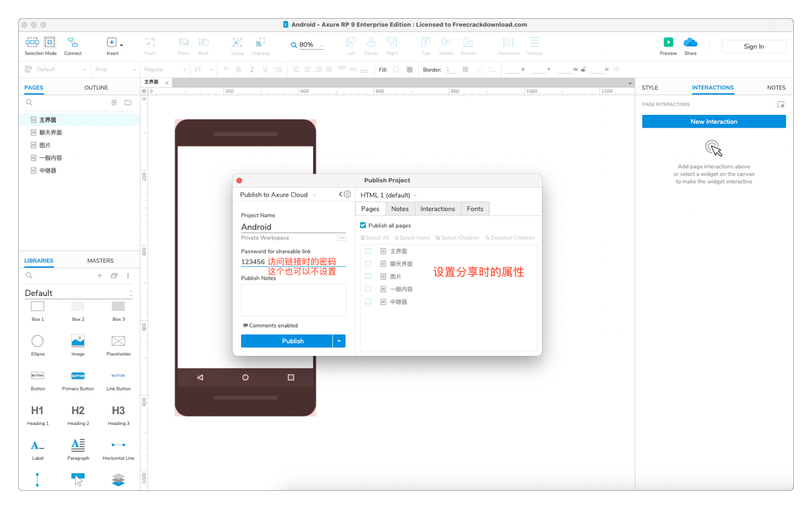Click the Insert plus icon
Viewport: 812px width, 509px height.
click(x=111, y=42)
